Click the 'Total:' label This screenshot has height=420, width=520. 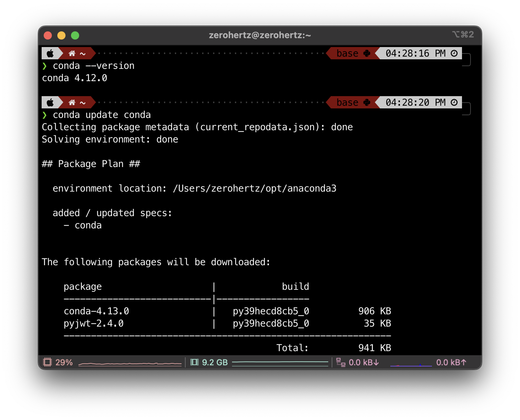tap(293, 348)
